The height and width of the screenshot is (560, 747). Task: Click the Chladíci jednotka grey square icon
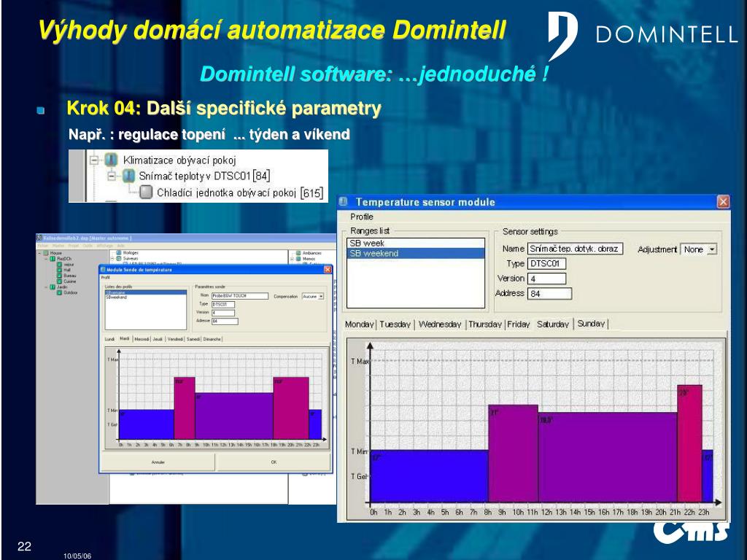click(146, 192)
